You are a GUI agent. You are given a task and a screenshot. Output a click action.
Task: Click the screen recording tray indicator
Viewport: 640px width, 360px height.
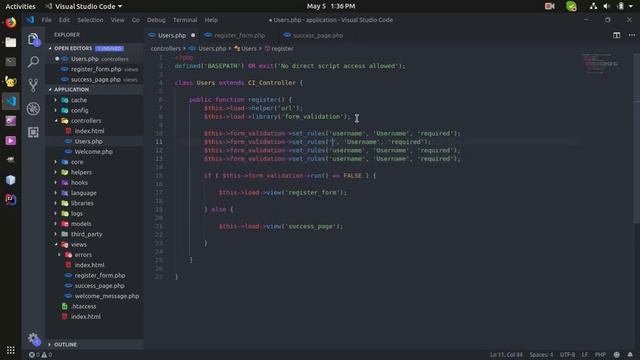tap(550, 6)
